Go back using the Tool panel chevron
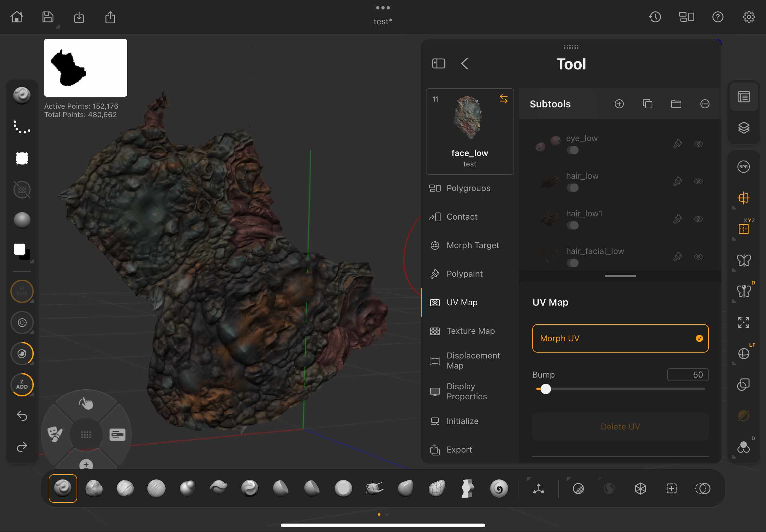This screenshot has width=766, height=532. [x=464, y=64]
